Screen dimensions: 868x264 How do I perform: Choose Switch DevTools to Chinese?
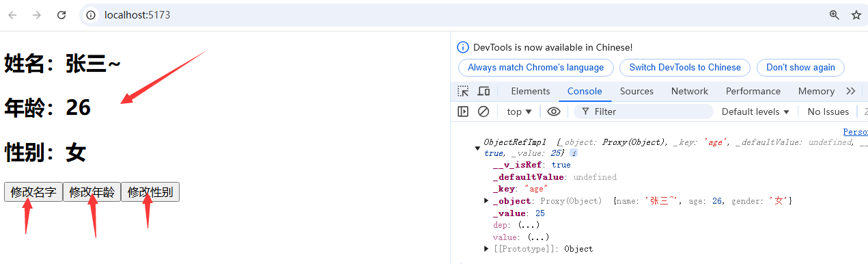685,67
